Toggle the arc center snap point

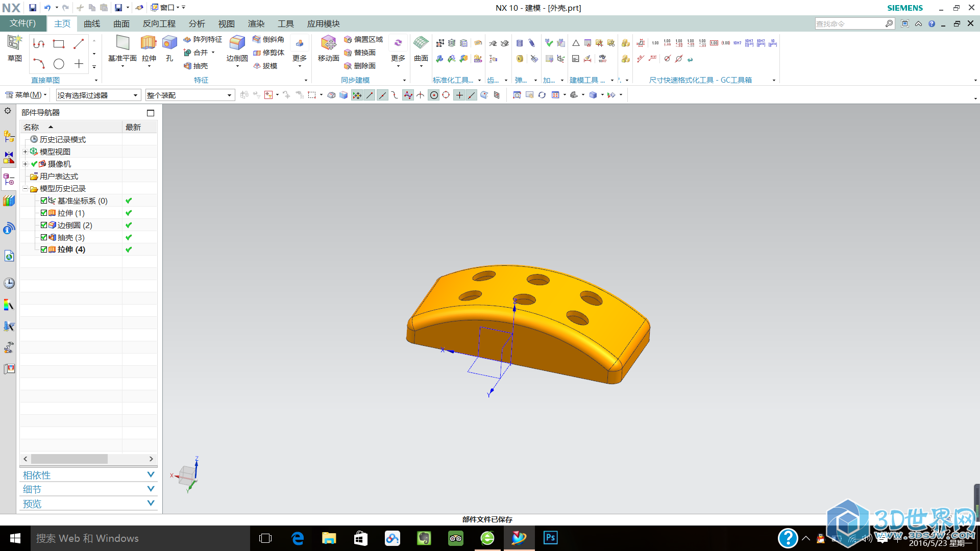(x=433, y=95)
